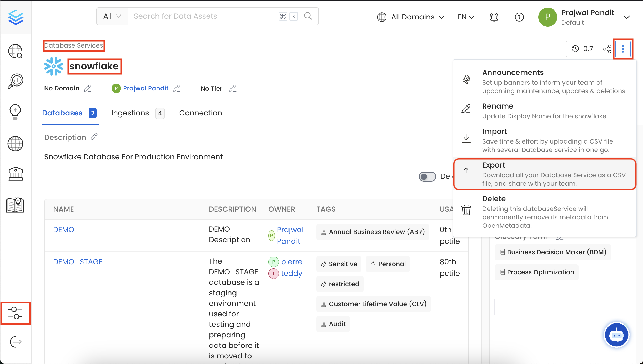Click the Database Services breadcrumb
This screenshot has width=643, height=364.
click(x=74, y=45)
